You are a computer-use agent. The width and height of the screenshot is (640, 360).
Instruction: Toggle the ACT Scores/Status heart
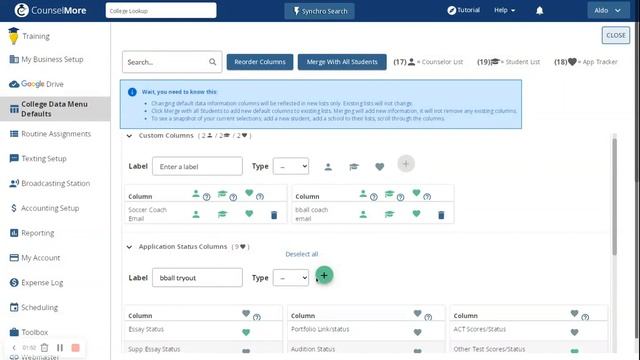(x=574, y=332)
